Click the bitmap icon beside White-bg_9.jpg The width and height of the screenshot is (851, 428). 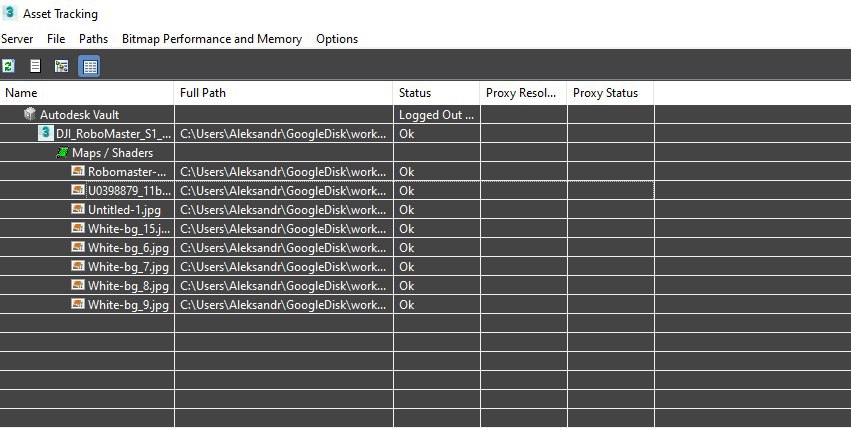click(x=78, y=304)
